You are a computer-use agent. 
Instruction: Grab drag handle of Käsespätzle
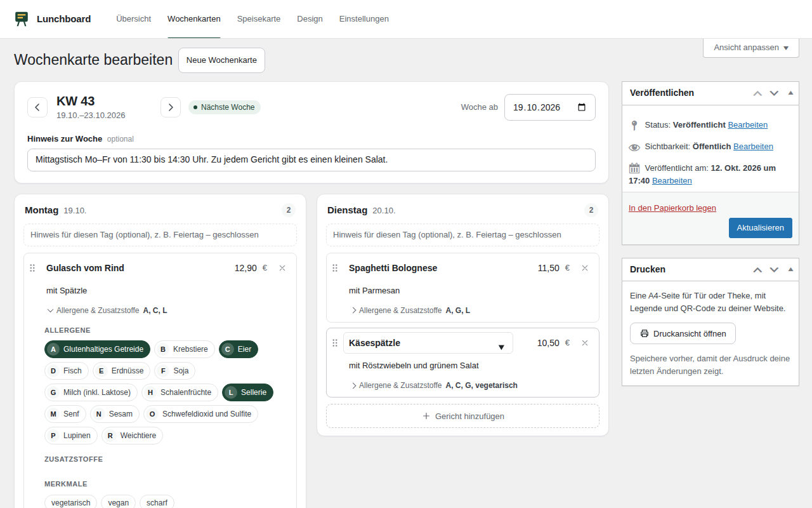335,343
